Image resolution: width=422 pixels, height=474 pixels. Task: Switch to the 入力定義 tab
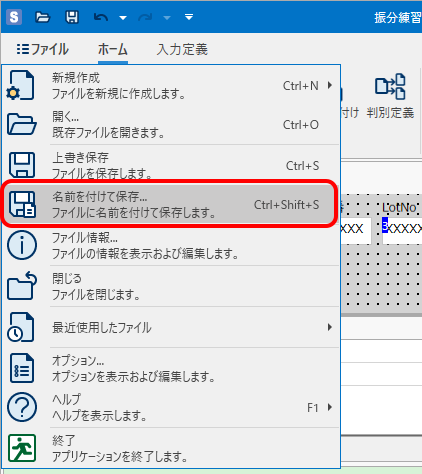(182, 50)
